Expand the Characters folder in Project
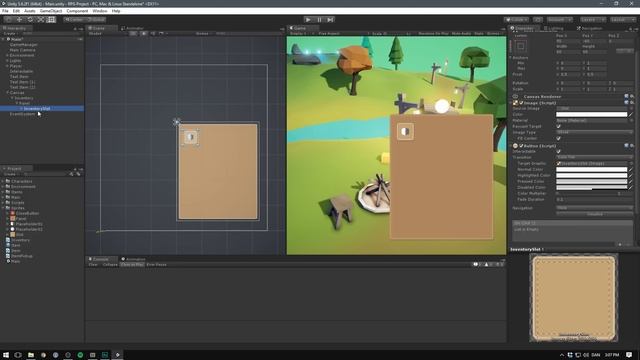The image size is (640, 360). click(3, 181)
